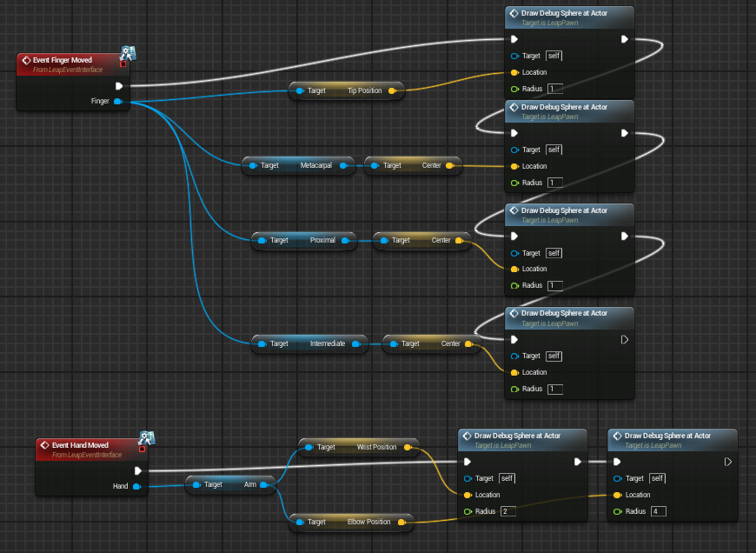Click the self Target field on Radius 2 node
This screenshot has width=756, height=553.
click(507, 478)
